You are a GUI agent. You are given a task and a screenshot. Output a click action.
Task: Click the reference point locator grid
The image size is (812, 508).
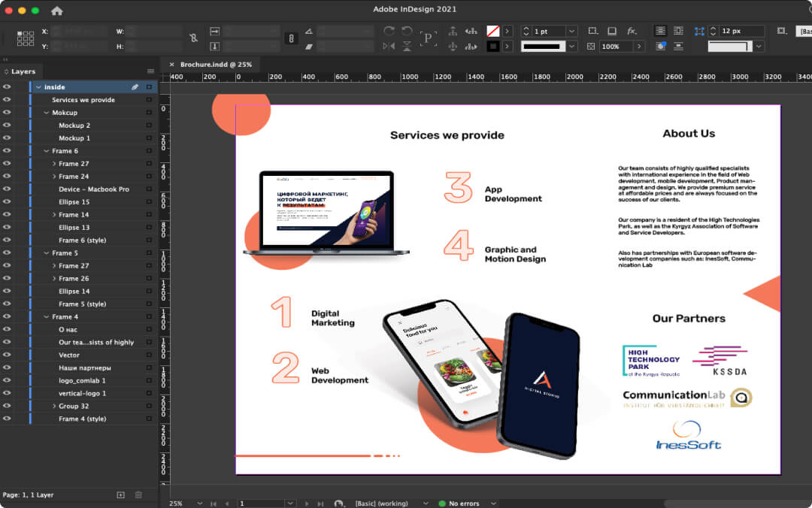point(26,38)
